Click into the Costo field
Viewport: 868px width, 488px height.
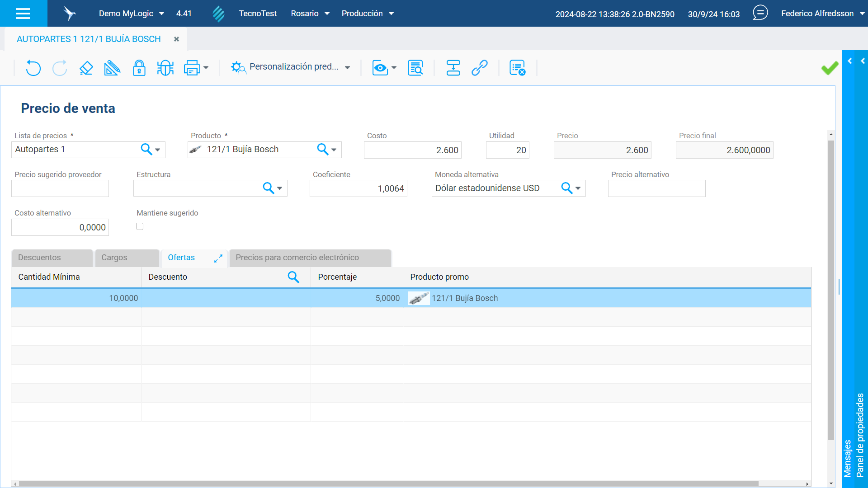click(412, 150)
